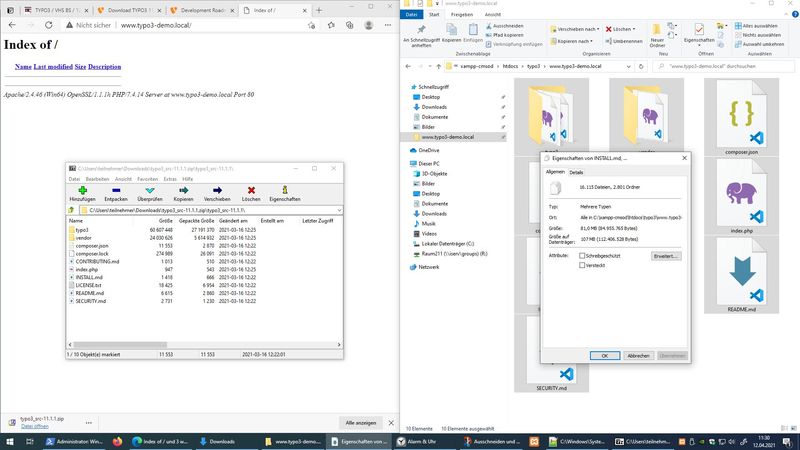Viewport: 800px width, 450px height.
Task: Click the 7-Zip Löschen red X icon
Action: pyautogui.click(x=251, y=190)
